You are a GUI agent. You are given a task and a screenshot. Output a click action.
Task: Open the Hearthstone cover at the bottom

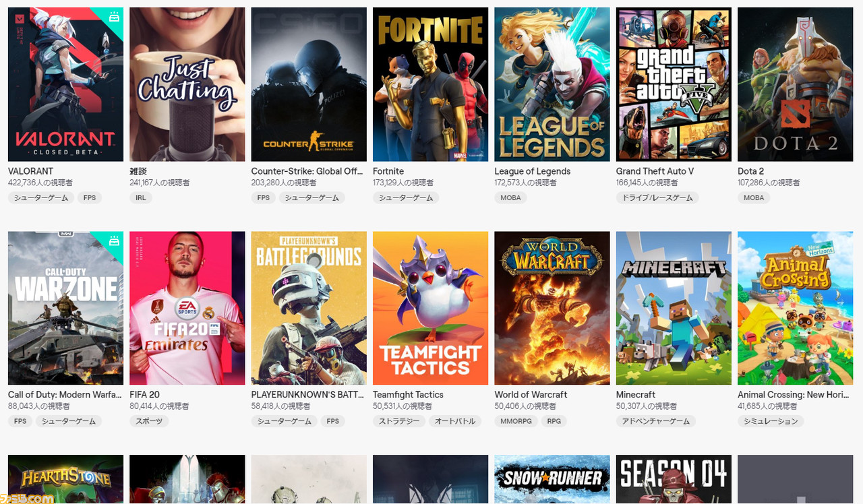tap(66, 480)
